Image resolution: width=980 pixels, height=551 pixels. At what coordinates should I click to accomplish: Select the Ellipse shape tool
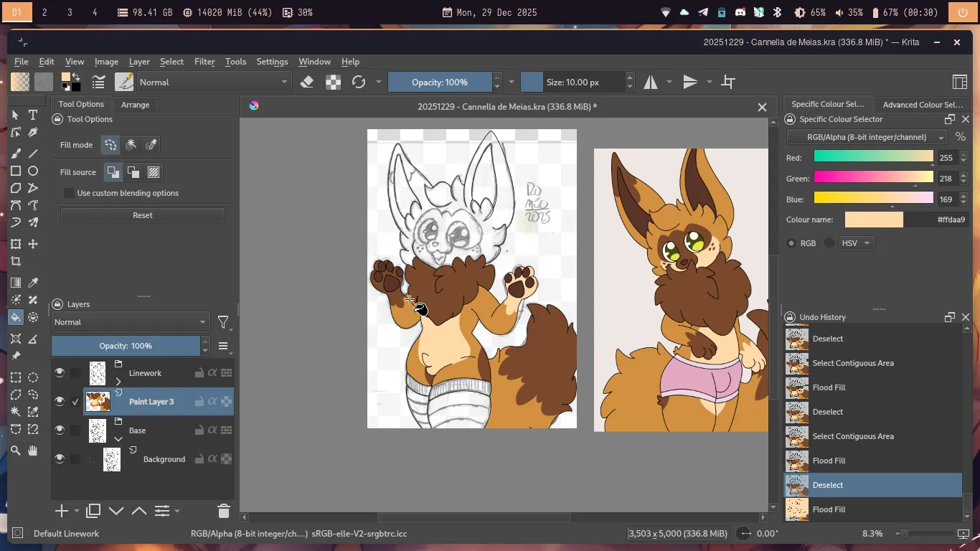click(33, 171)
